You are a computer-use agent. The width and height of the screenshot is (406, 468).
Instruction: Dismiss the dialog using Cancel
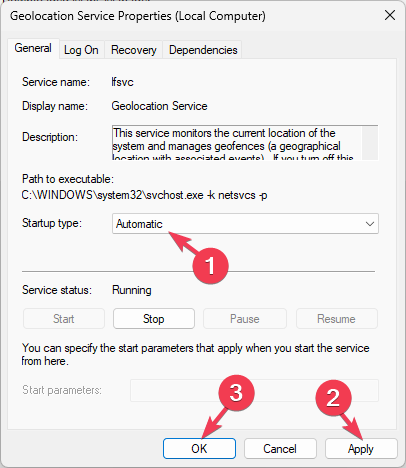tap(280, 449)
